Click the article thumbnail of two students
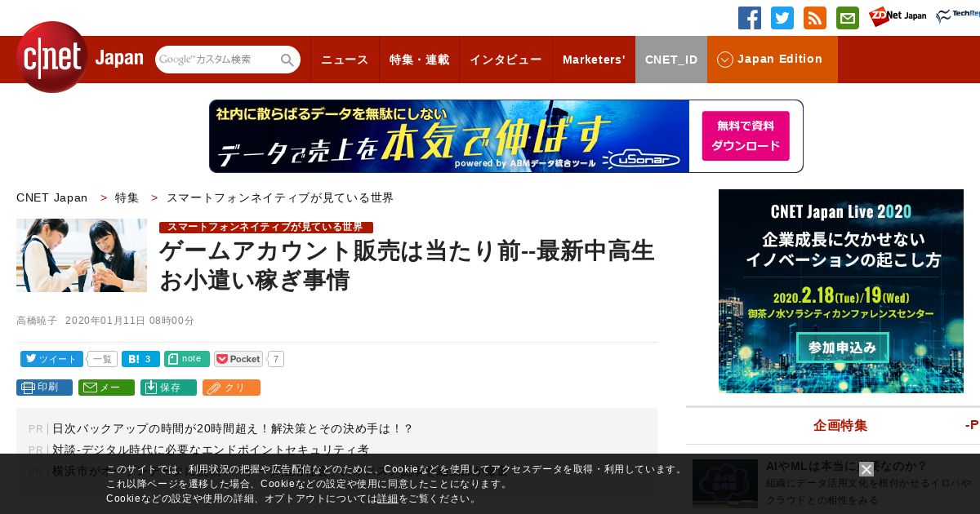The image size is (980, 514). point(82,255)
